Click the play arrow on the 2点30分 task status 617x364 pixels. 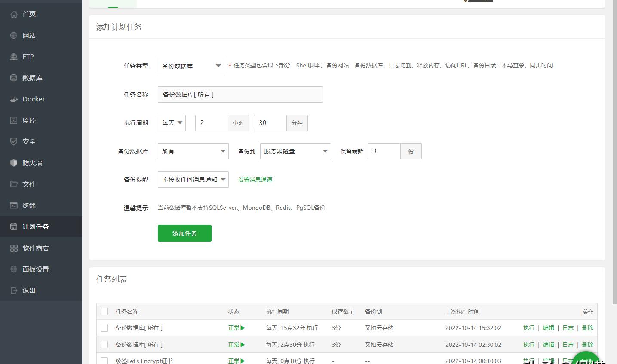(243, 345)
